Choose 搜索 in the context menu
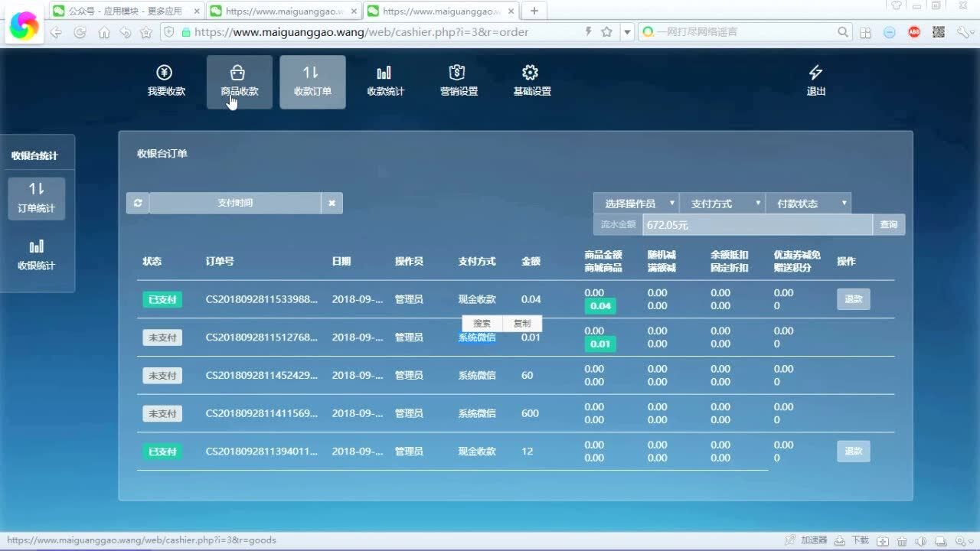Screen dimensions: 980x551 (x=482, y=323)
